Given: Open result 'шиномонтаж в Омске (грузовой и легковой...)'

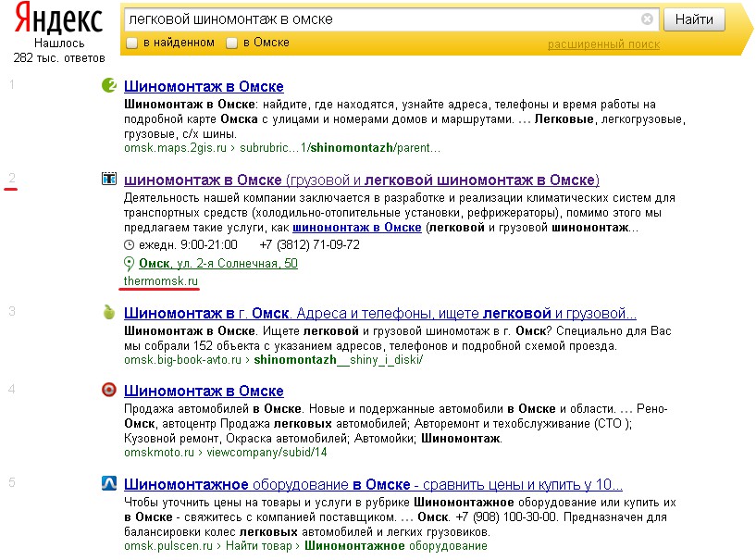Looking at the screenshot, I should pos(362,180).
